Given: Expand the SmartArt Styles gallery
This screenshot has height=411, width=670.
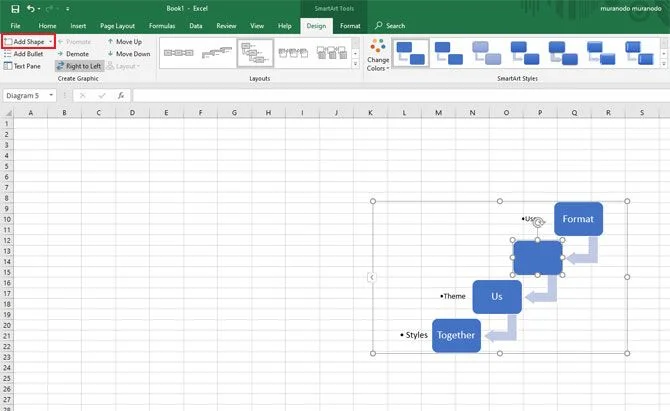Looking at the screenshot, I should 664,64.
